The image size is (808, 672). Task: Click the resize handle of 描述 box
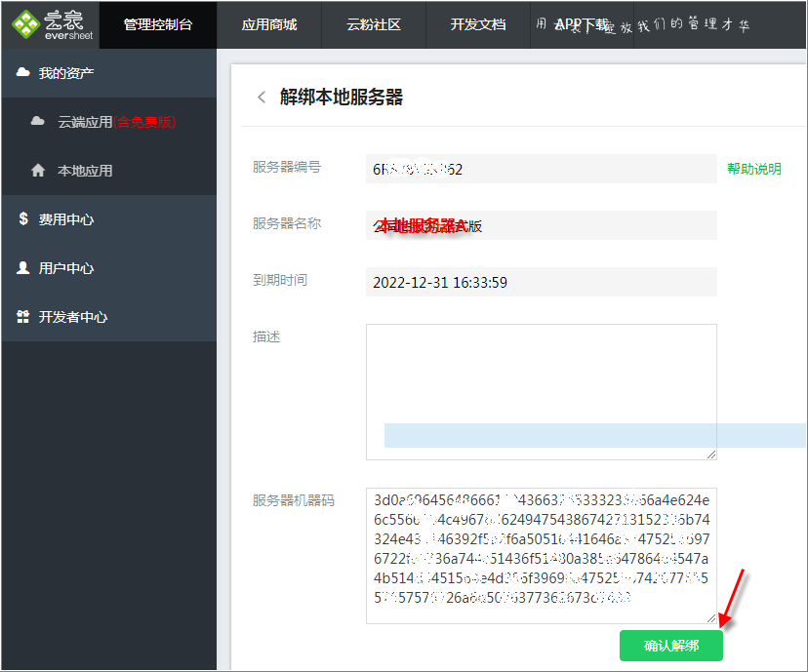[711, 455]
